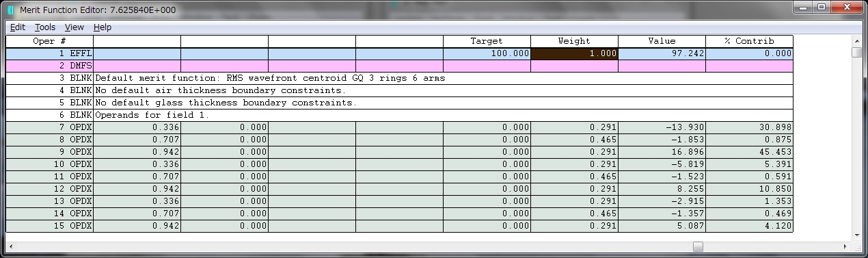The height and width of the screenshot is (258, 868).
Task: Click contribution 1.353 in row 13
Action: coord(749,201)
